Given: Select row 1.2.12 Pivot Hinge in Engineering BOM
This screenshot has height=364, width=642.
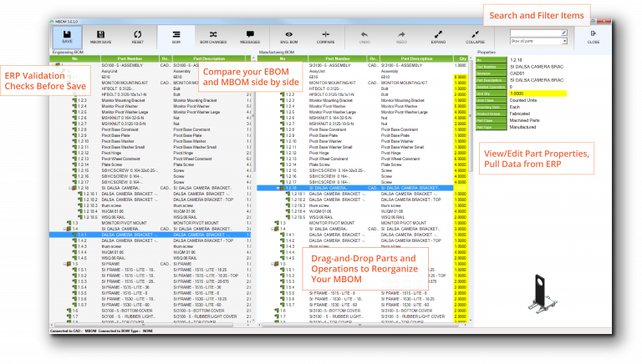Looking at the screenshot, I should (x=150, y=153).
